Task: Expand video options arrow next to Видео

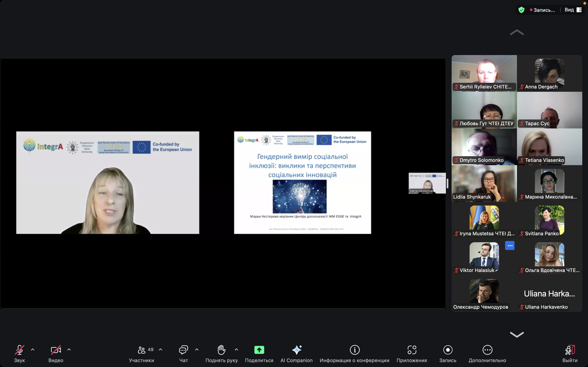Action: pos(69,349)
